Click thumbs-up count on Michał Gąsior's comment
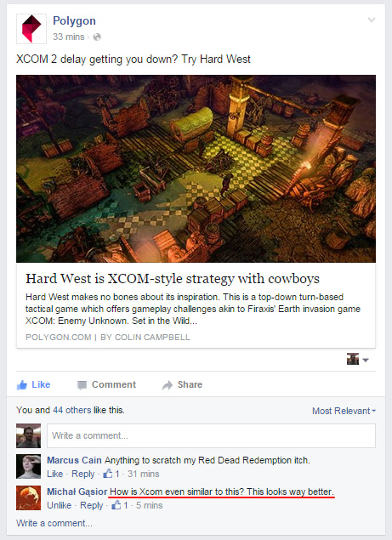 tap(120, 505)
